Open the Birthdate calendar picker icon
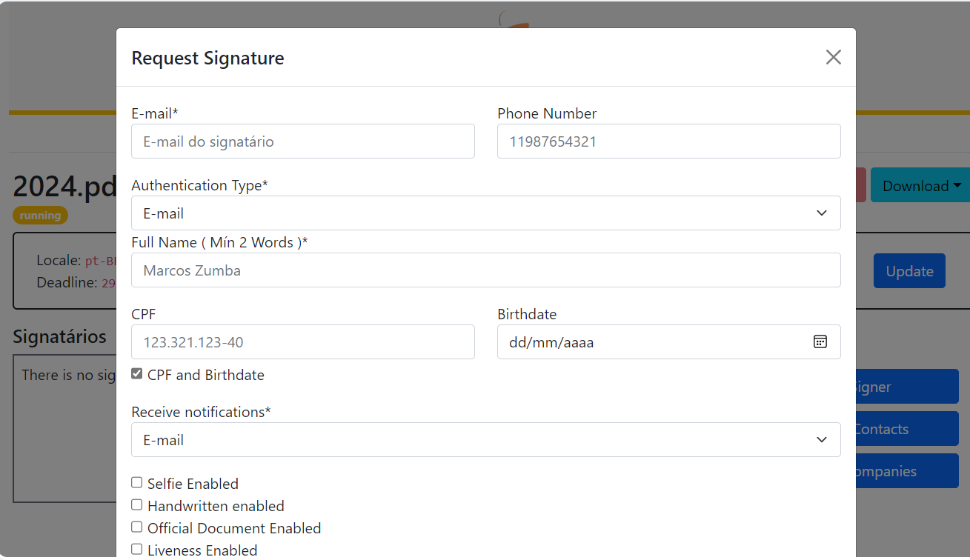970x560 pixels. tap(820, 341)
